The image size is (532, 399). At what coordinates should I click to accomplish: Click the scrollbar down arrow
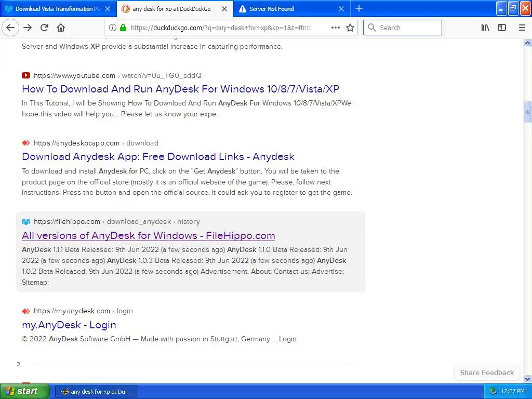tap(527, 379)
